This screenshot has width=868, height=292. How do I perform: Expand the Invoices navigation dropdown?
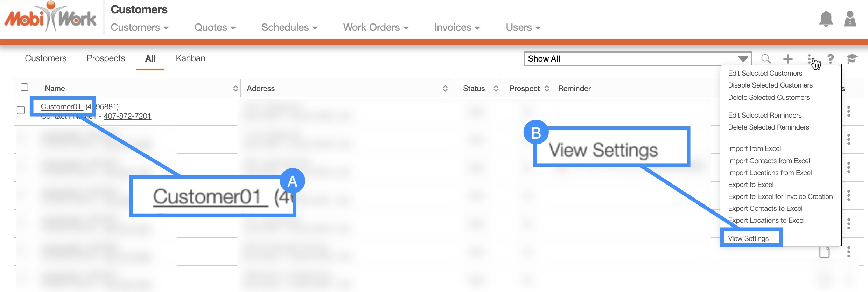[457, 28]
